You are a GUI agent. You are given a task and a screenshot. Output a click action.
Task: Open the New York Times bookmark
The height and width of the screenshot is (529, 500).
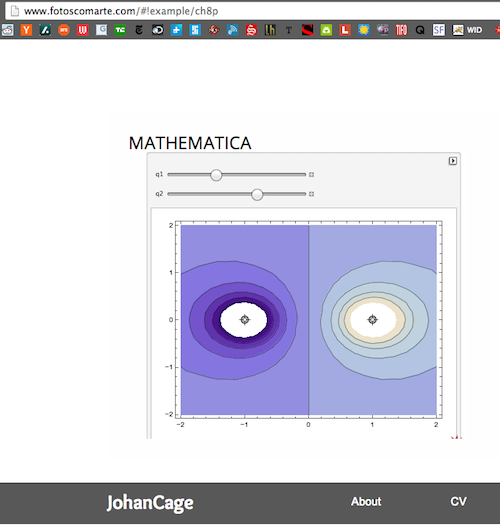point(139,30)
